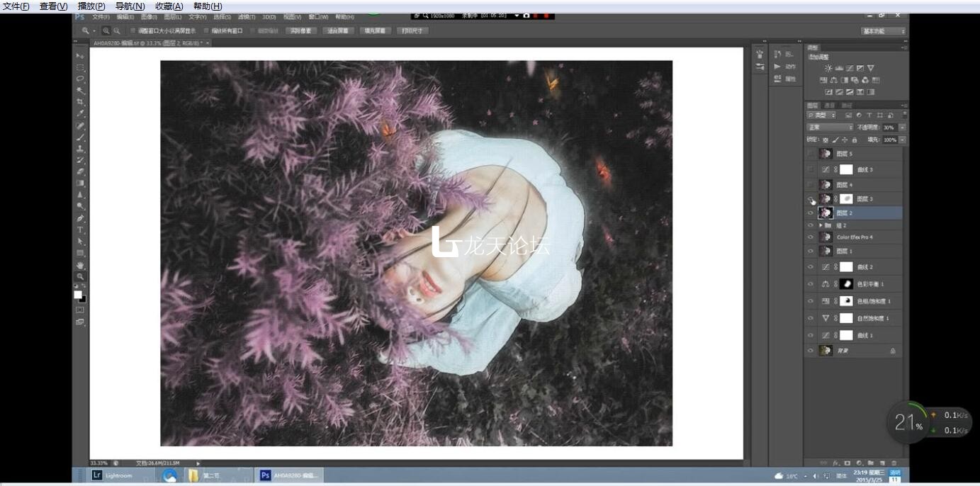Select the Pen tool
The width and height of the screenshot is (980, 486).
[x=80, y=218]
